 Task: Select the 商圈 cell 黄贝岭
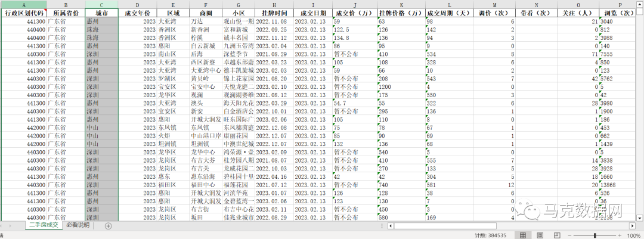tap(206, 79)
